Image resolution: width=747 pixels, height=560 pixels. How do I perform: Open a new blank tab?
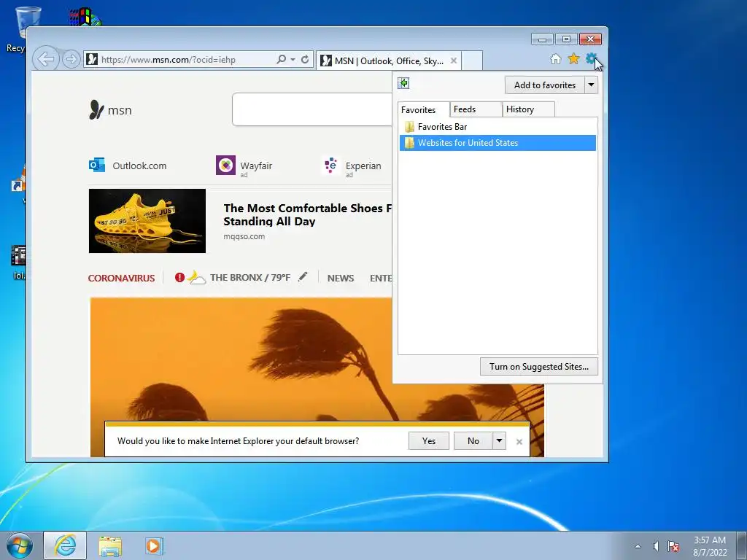pyautogui.click(x=472, y=61)
